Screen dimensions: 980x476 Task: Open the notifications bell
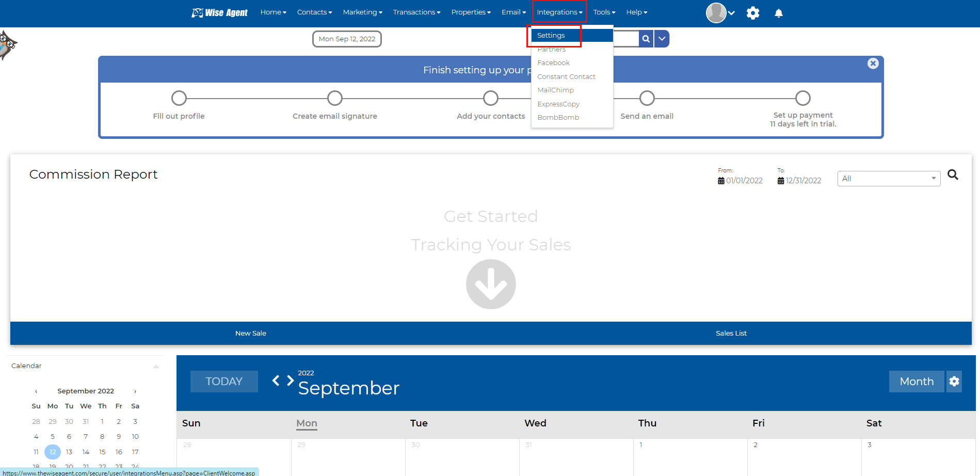779,13
